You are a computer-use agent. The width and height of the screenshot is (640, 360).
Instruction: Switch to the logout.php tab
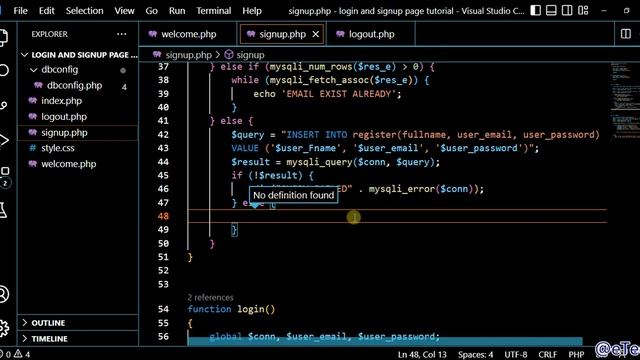(x=371, y=34)
